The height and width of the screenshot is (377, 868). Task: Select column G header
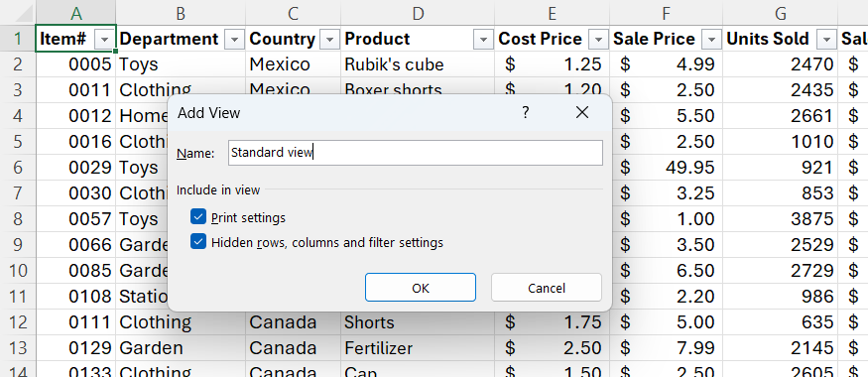[x=781, y=13]
